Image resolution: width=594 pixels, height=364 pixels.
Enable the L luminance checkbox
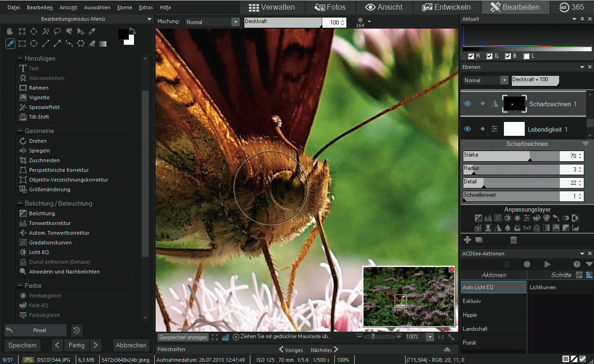(x=526, y=56)
